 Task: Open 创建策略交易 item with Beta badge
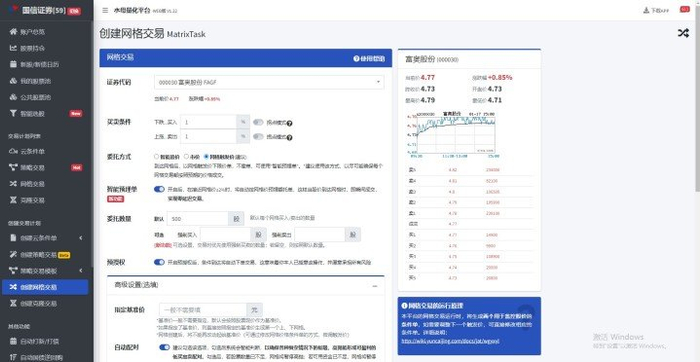[46, 254]
